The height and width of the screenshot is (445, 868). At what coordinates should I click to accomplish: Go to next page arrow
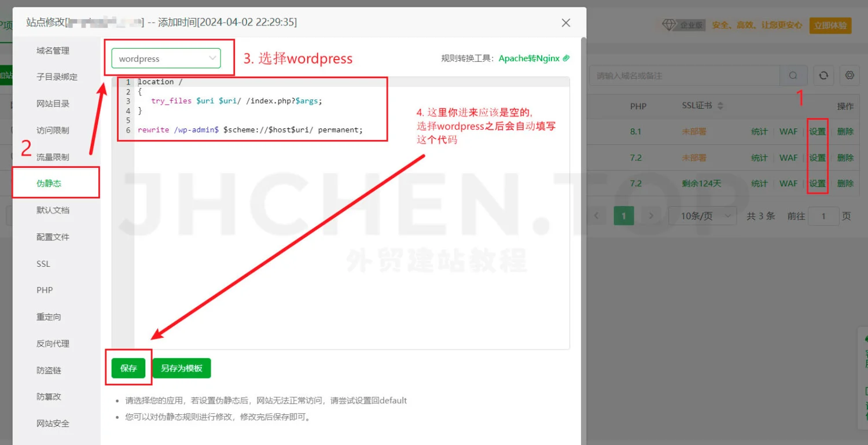(x=651, y=216)
